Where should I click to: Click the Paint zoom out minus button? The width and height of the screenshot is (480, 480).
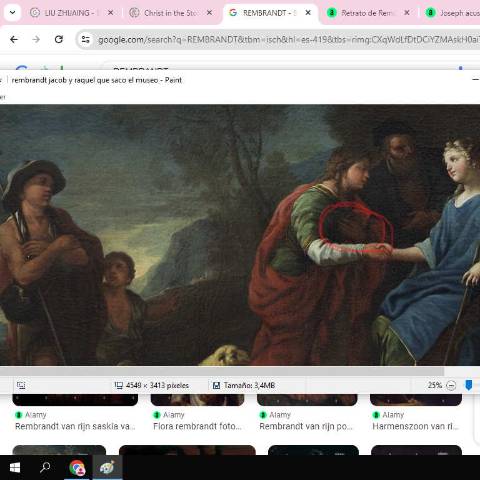tap(451, 386)
